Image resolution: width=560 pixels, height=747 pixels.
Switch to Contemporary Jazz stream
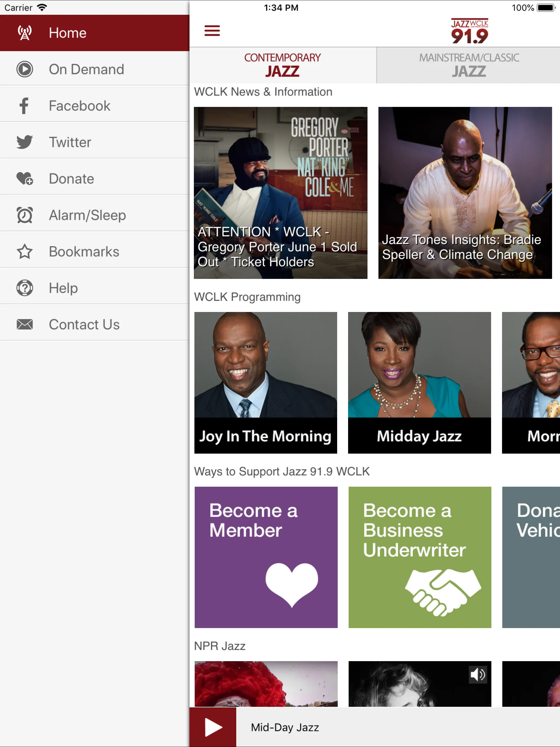(x=283, y=65)
